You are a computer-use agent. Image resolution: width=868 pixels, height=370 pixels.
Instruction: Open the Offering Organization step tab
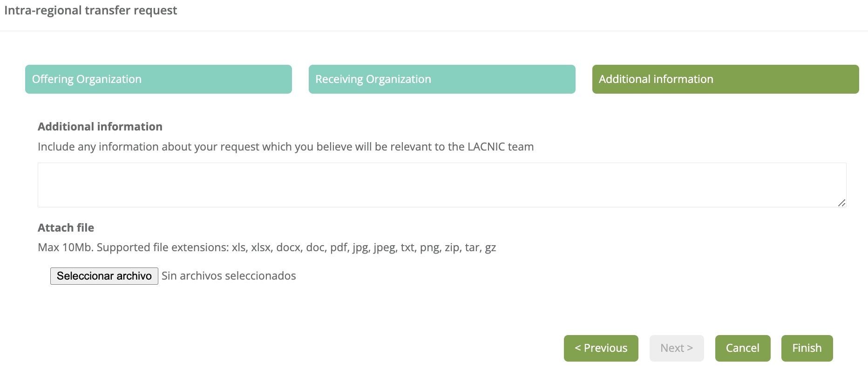point(158,79)
